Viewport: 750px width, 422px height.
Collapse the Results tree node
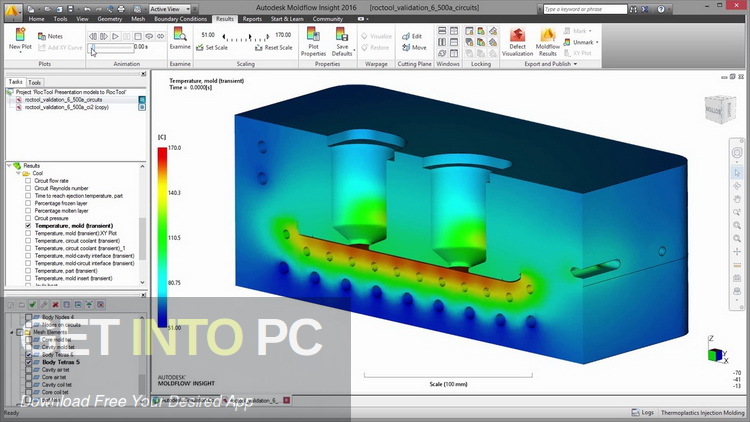coord(9,166)
